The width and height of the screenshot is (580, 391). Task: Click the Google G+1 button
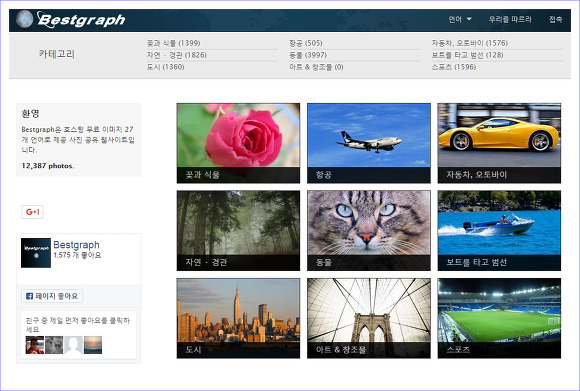coord(33,212)
